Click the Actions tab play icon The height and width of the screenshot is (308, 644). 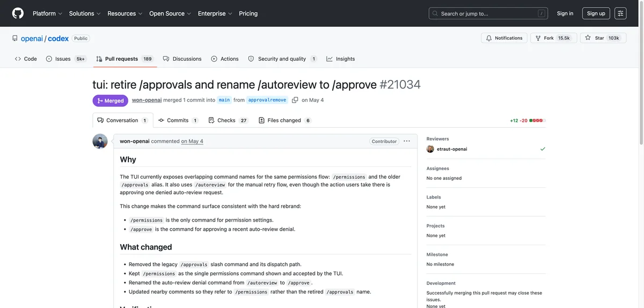coord(214,59)
